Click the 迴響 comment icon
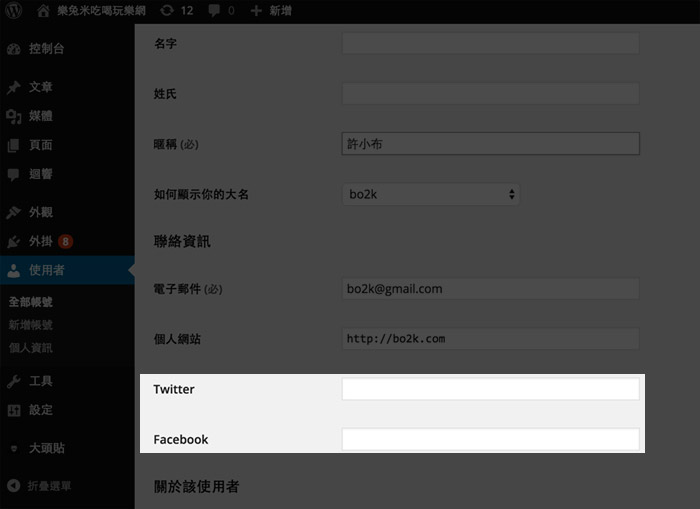 (x=14, y=174)
